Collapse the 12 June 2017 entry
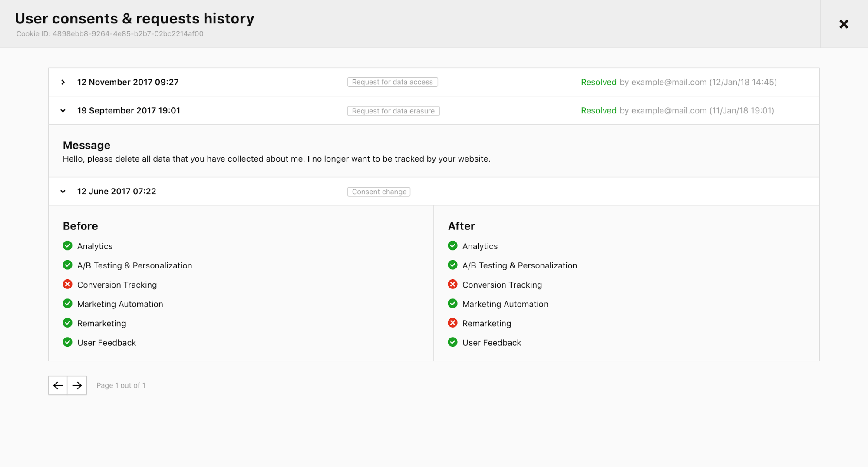The height and width of the screenshot is (467, 868). click(x=63, y=192)
